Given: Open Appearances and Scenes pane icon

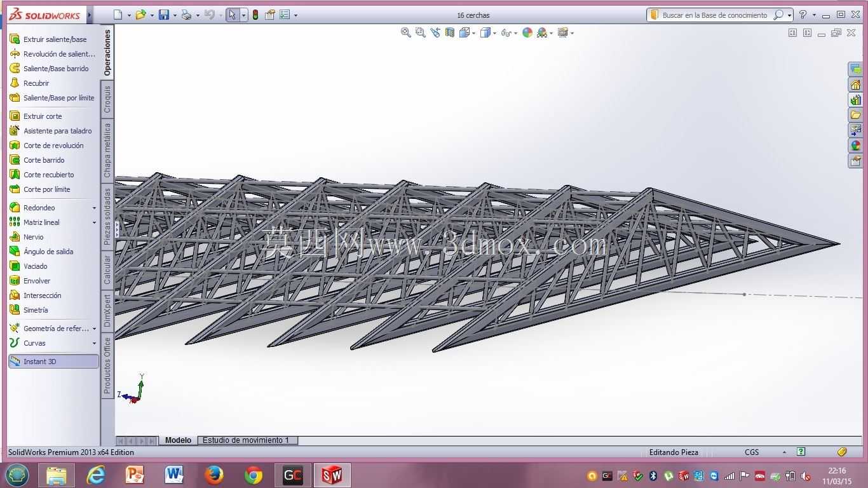Looking at the screenshot, I should pos(855,146).
